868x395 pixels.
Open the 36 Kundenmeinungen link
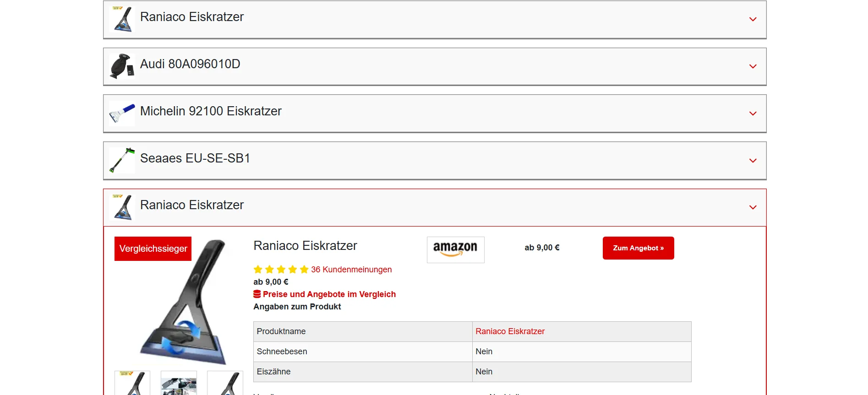(x=351, y=270)
